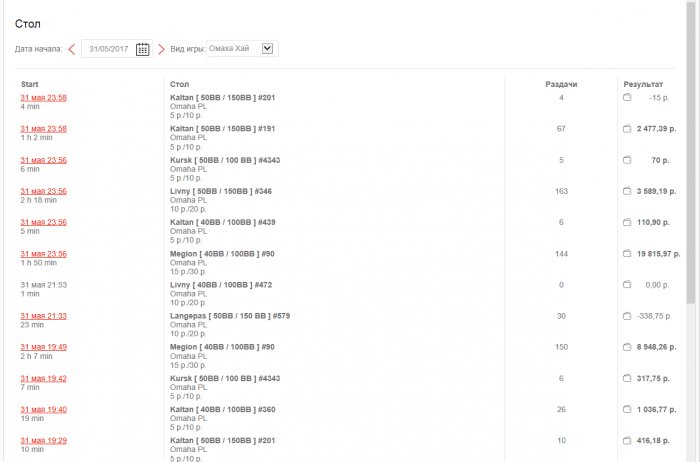Image resolution: width=700 pixels, height=462 pixels.
Task: Click wallet icon beside 2 477,39 р.
Action: 627,129
